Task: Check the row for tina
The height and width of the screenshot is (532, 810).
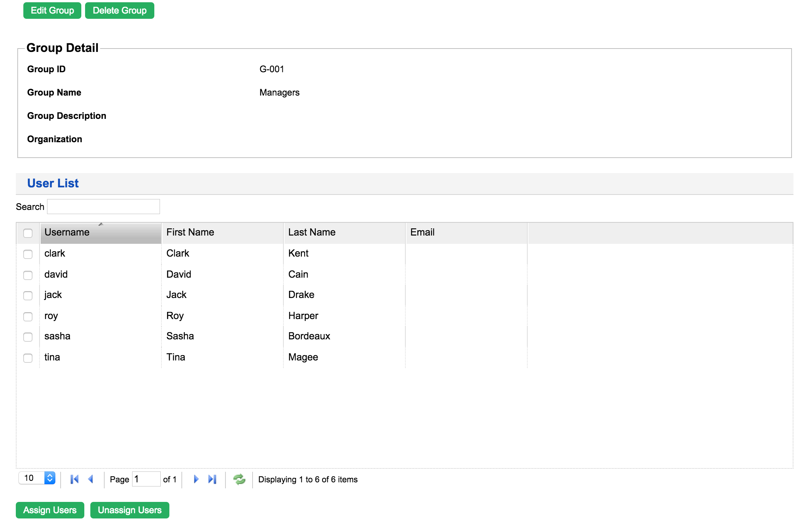Action: pos(28,358)
